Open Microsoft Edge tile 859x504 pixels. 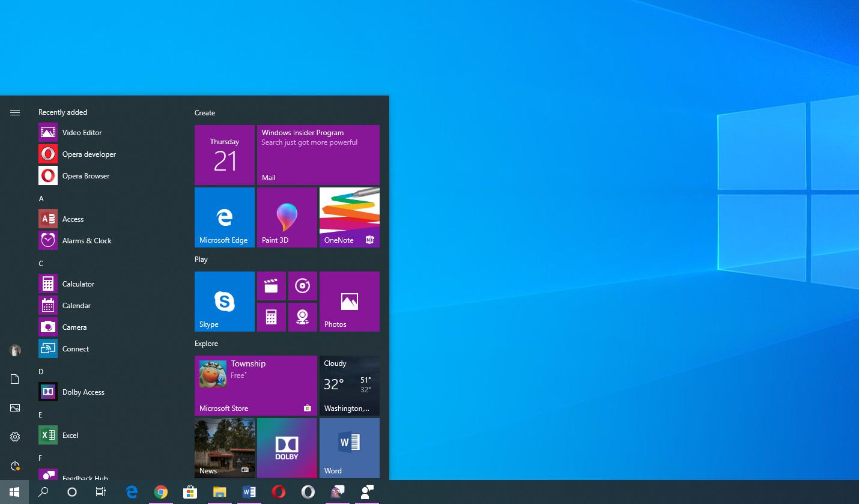pyautogui.click(x=224, y=217)
